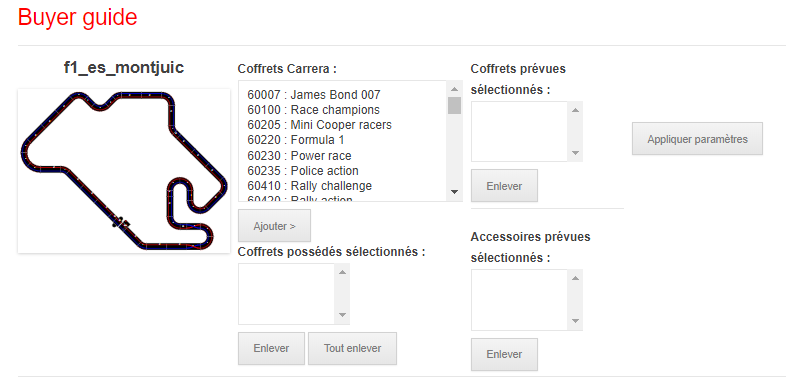The width and height of the screenshot is (786, 383).
Task: Select 60235 : Police action entry
Action: click(303, 170)
